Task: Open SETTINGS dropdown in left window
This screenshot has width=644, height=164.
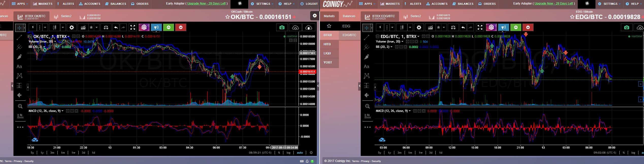Action: click(x=262, y=4)
